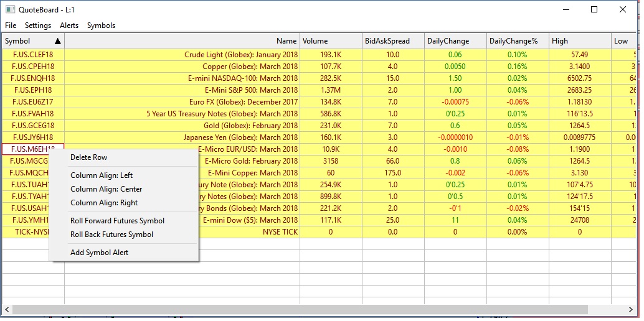Viewport: 644px width, 321px height.
Task: Click High cell 0.0089775
Action: click(x=580, y=137)
